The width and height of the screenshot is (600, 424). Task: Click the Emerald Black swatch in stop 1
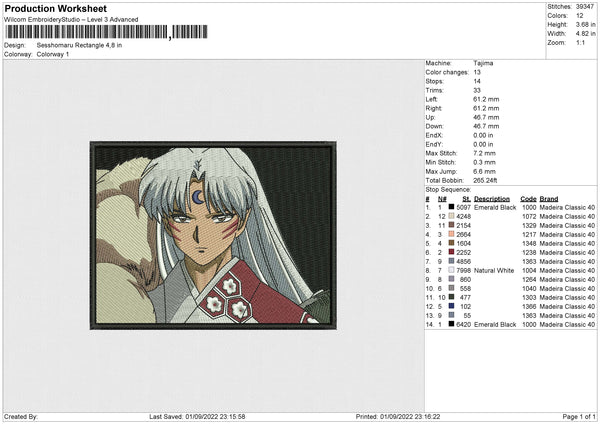(451, 207)
